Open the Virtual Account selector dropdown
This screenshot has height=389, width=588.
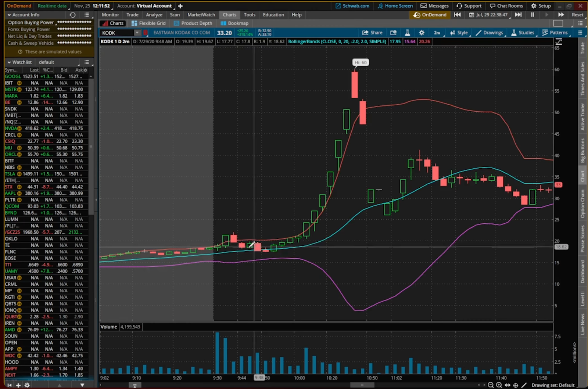coord(144,6)
